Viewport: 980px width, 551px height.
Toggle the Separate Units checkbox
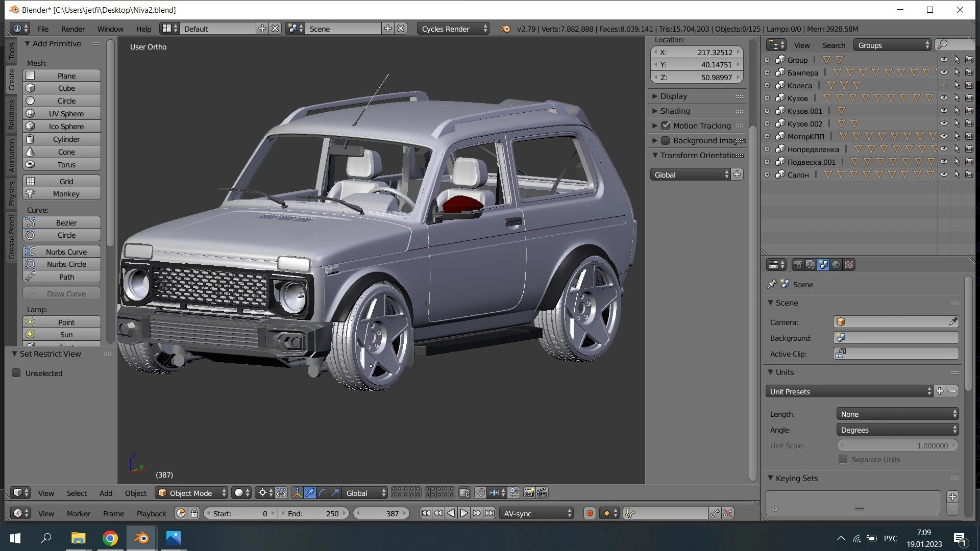click(x=843, y=459)
